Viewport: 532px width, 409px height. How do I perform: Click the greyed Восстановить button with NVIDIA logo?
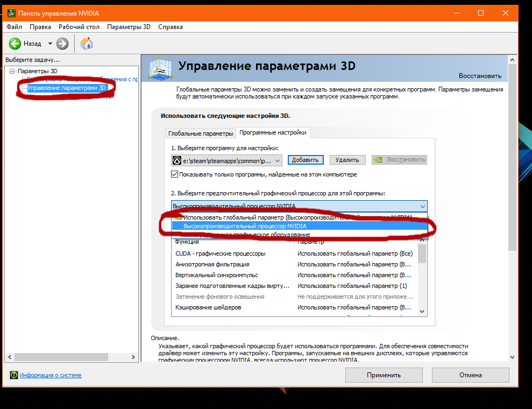tap(399, 160)
